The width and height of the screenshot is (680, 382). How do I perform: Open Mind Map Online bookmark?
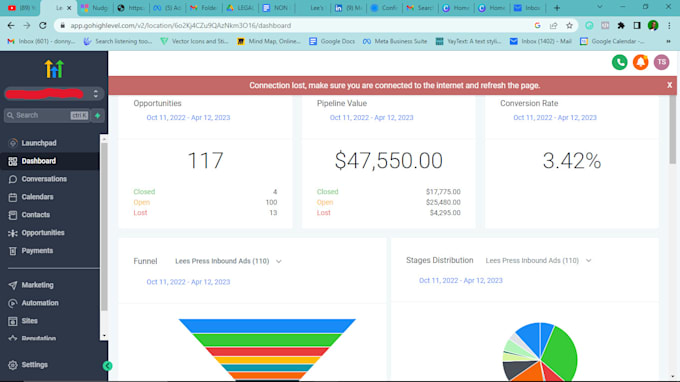pos(269,41)
